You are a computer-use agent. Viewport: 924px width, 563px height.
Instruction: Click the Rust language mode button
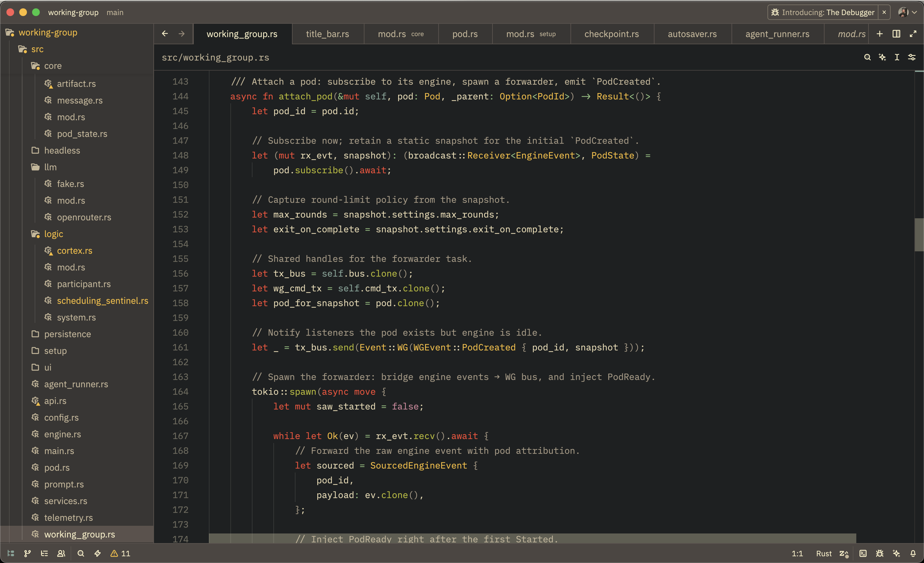[x=824, y=553]
